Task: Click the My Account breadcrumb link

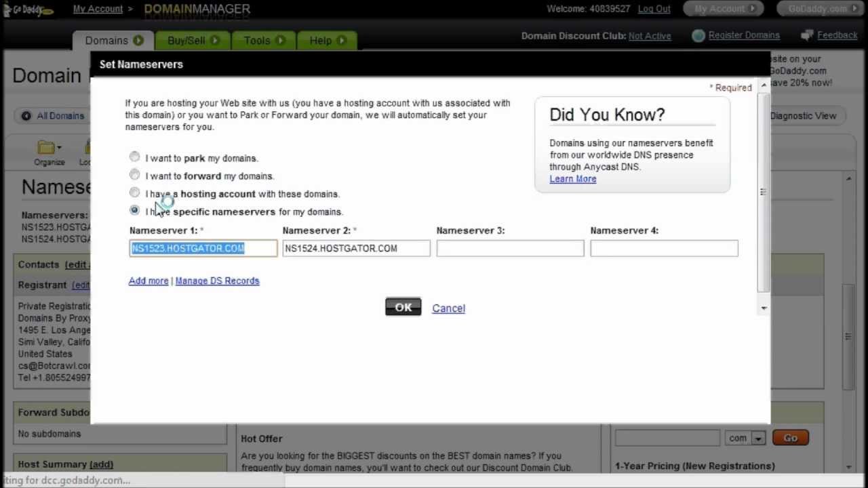Action: coord(98,9)
